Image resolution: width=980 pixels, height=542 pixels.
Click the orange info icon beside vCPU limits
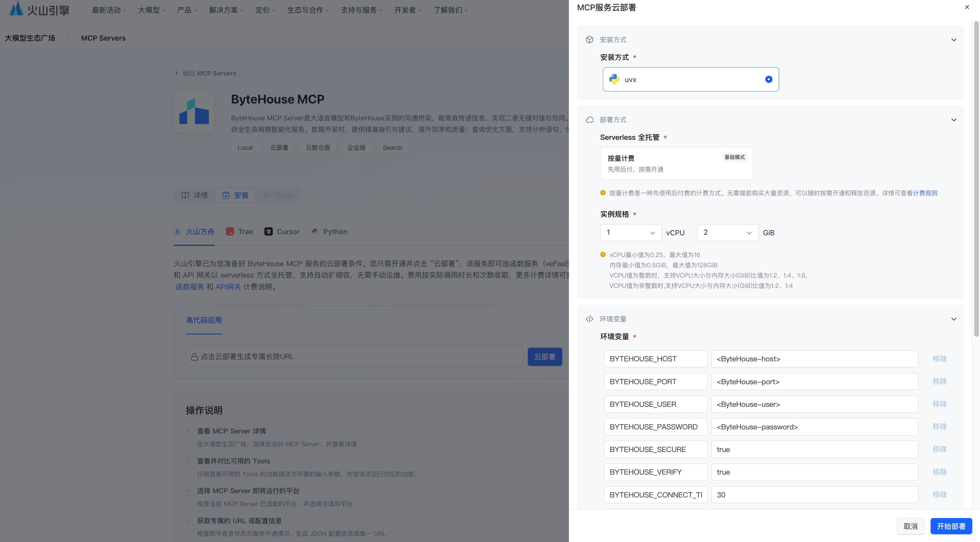[x=603, y=254]
